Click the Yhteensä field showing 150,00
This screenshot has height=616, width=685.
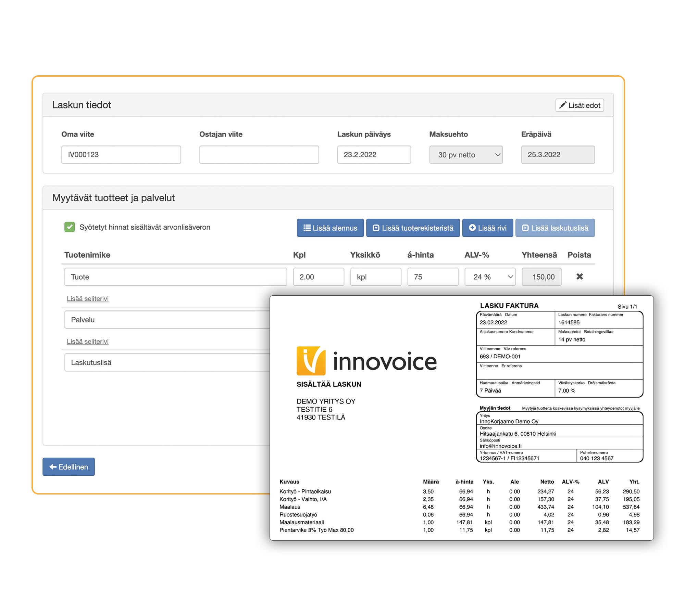click(x=541, y=277)
